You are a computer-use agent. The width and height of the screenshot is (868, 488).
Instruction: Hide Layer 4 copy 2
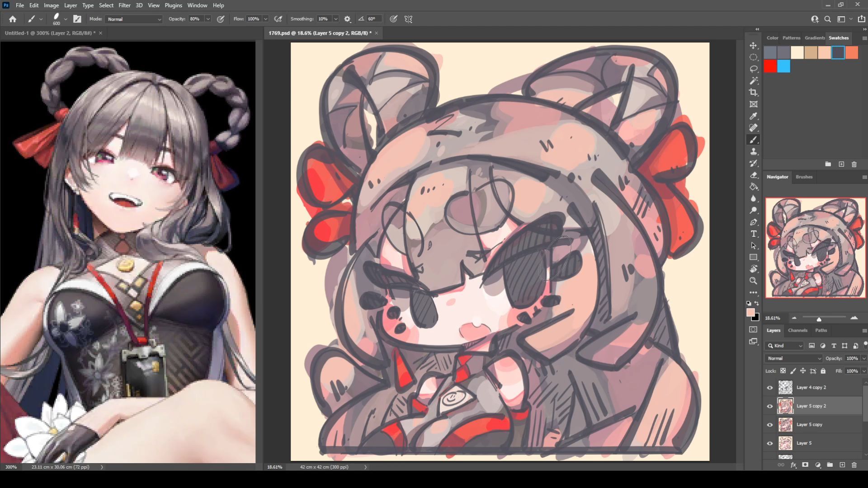tap(770, 388)
